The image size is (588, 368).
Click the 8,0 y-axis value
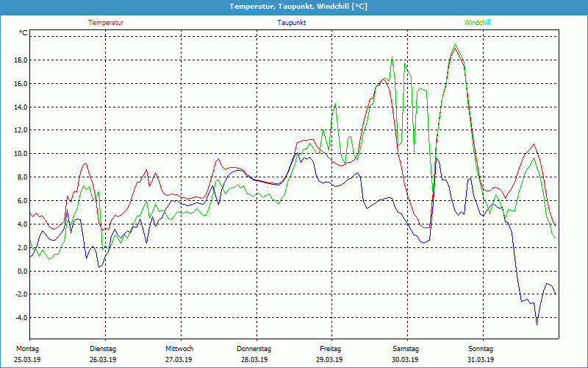(23, 177)
